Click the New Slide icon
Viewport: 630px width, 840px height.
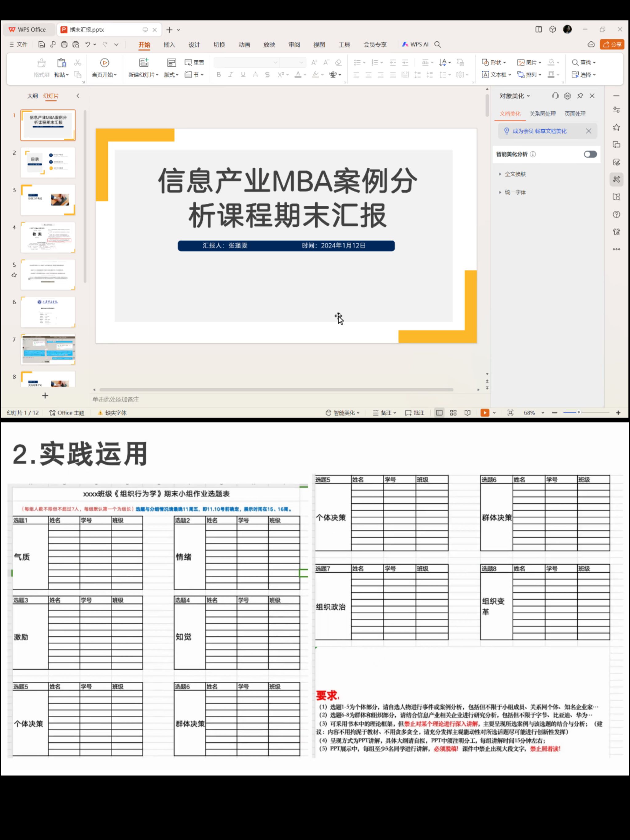[144, 63]
